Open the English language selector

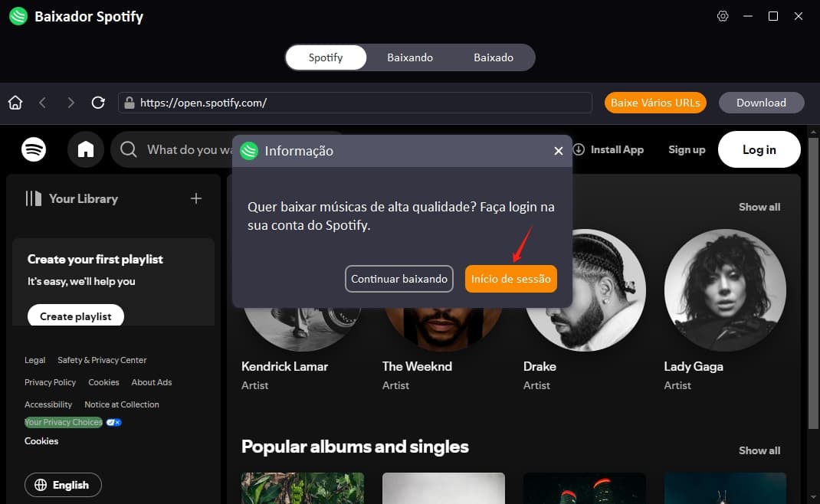(63, 485)
